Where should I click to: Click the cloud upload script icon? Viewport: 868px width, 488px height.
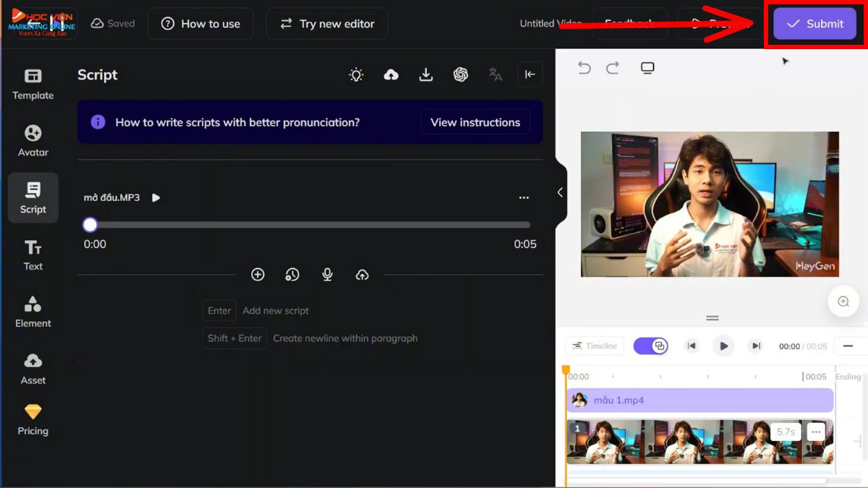click(x=391, y=74)
